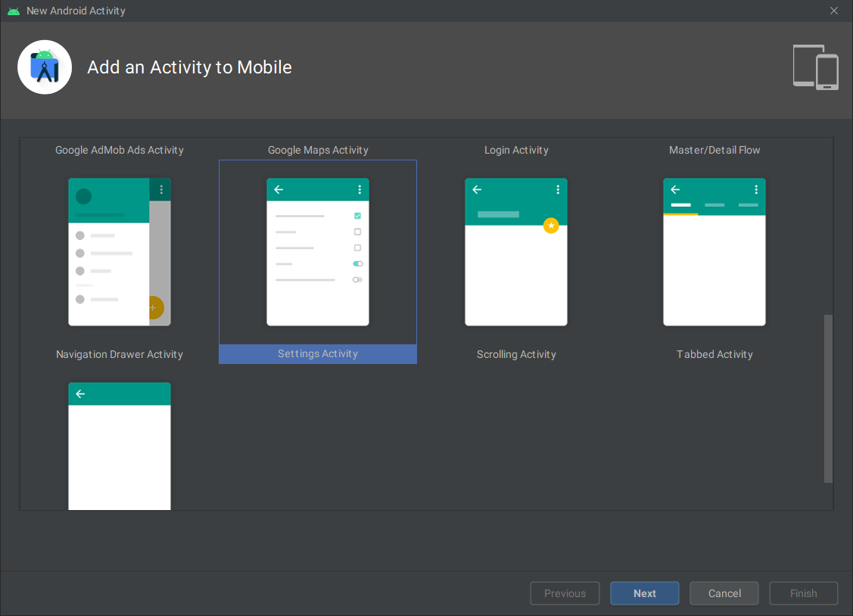Click Next to proceed with Settings Activity
Image resolution: width=853 pixels, height=616 pixels.
[644, 593]
